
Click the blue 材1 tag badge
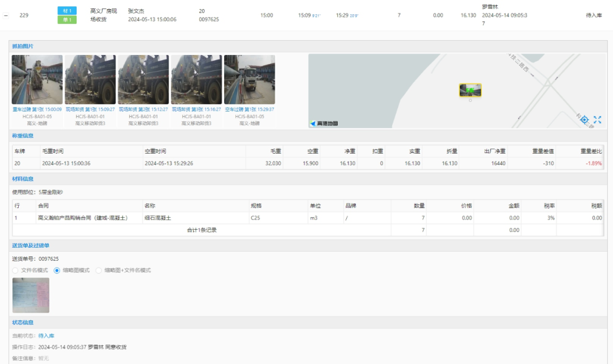67,11
